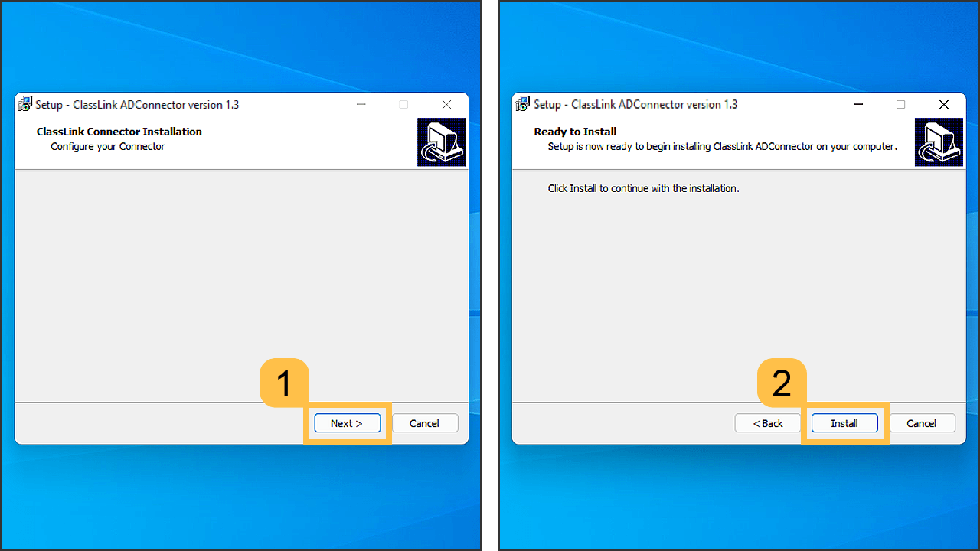Click 'Click Install to continue' instruction text
This screenshot has height=551, width=980.
(644, 188)
